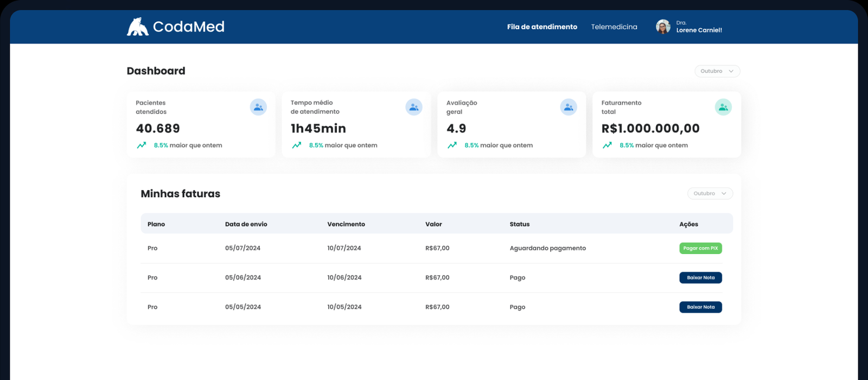Select the Aguardando pagamento invoice status
The height and width of the screenshot is (380, 868).
(x=547, y=248)
